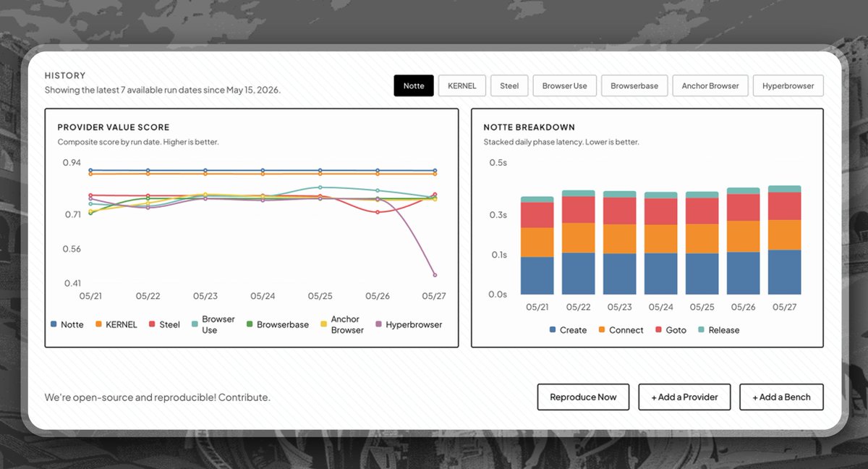Click the 05/24 label on the line chart
868x469 pixels.
pos(263,296)
